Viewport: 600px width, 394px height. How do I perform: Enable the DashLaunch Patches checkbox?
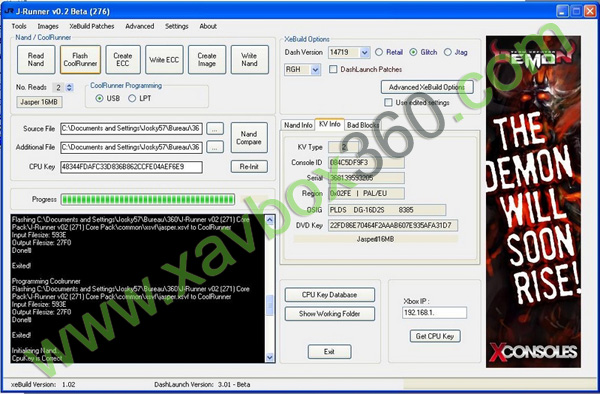click(333, 69)
